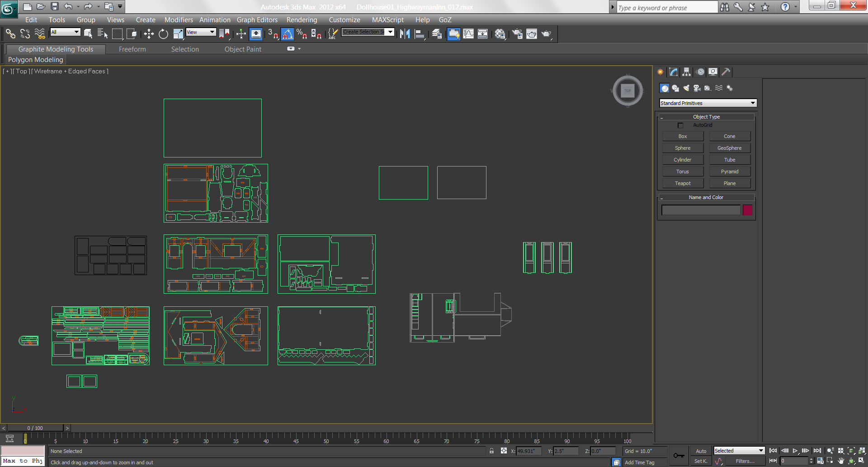The height and width of the screenshot is (467, 868).
Task: Activate the Select and Rotate tool
Action: [x=163, y=34]
